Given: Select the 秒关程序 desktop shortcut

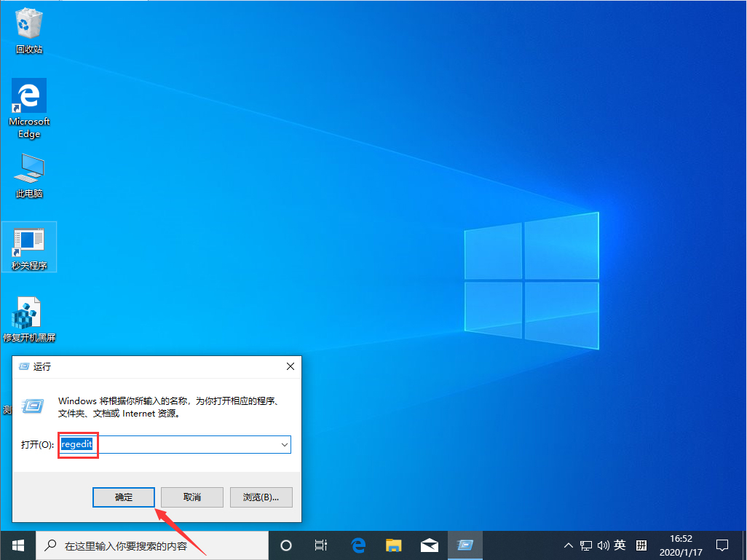Looking at the screenshot, I should [x=28, y=242].
